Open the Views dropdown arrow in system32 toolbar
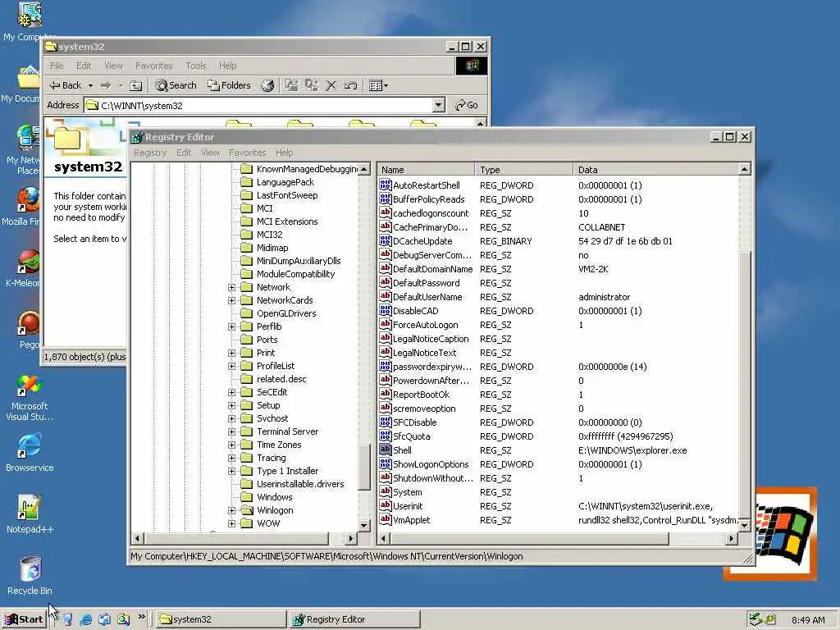The image size is (840, 630). pyautogui.click(x=386, y=85)
